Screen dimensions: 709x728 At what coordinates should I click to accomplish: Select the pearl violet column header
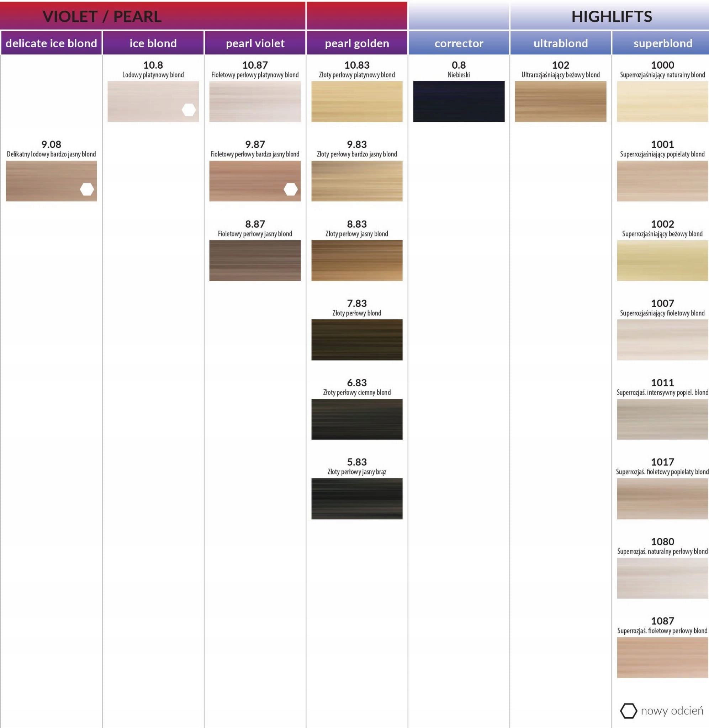click(x=255, y=43)
